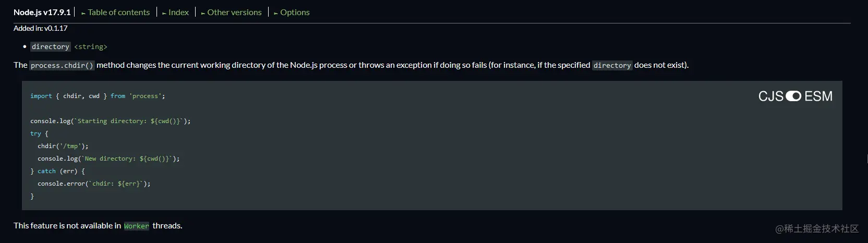
Task: Go to the Index page
Action: point(178,13)
